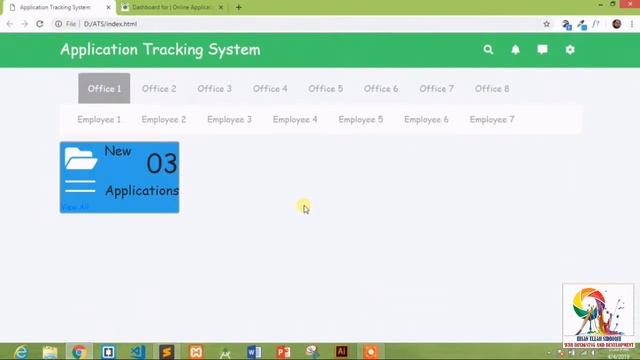640x360 pixels.
Task: Select Employee 4
Action: coord(295,120)
